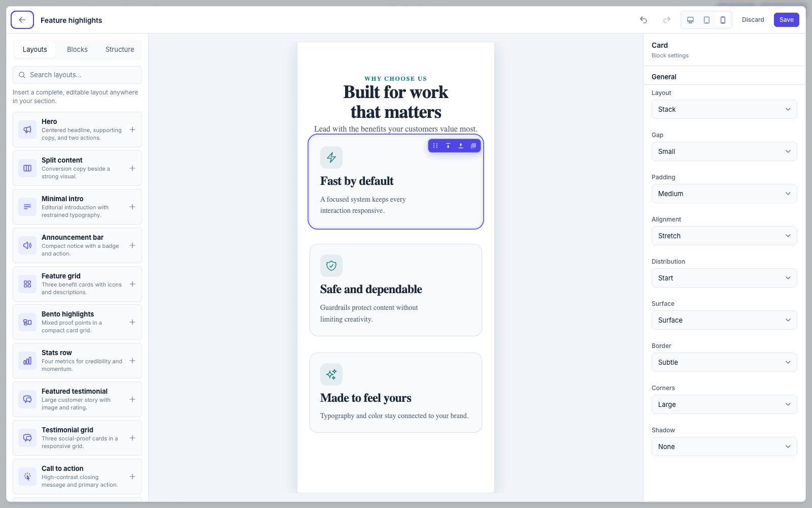Switch to mobile preview
812x508 pixels.
[723, 20]
